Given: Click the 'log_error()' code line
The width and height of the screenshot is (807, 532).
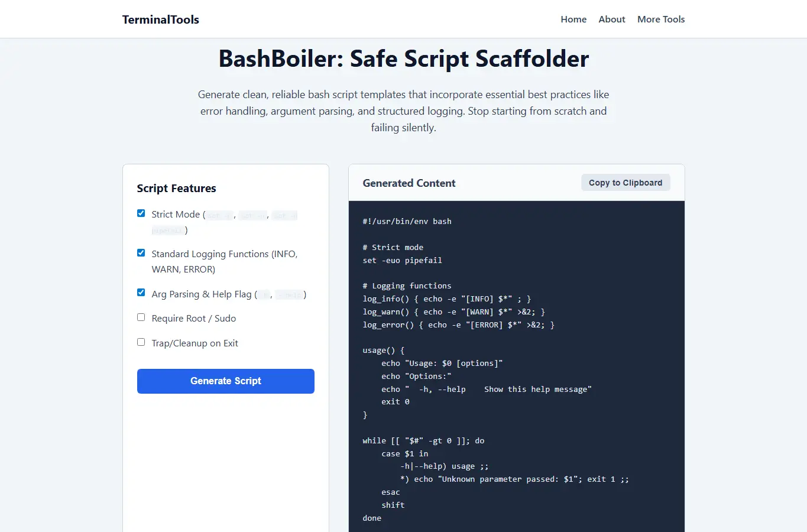Looking at the screenshot, I should 459,325.
